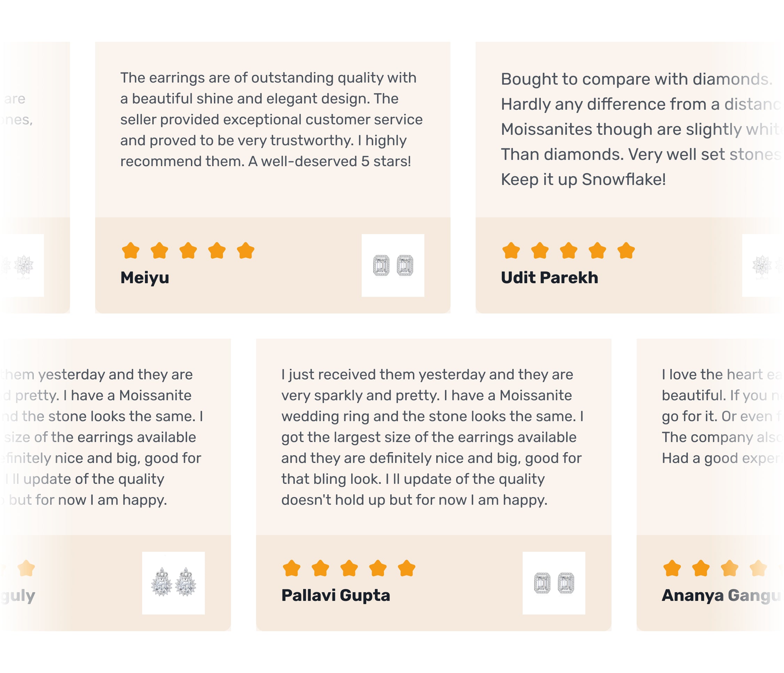
Task: Click the fifth star in Pallavi Gupta's rating
Action: (407, 568)
